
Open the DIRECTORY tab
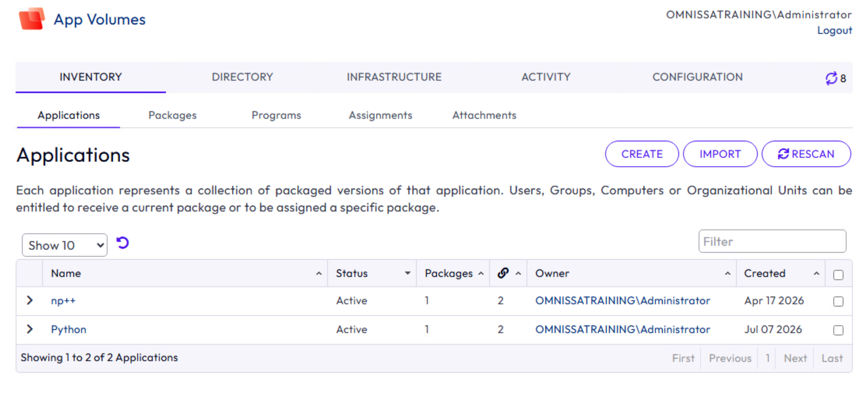coord(242,77)
